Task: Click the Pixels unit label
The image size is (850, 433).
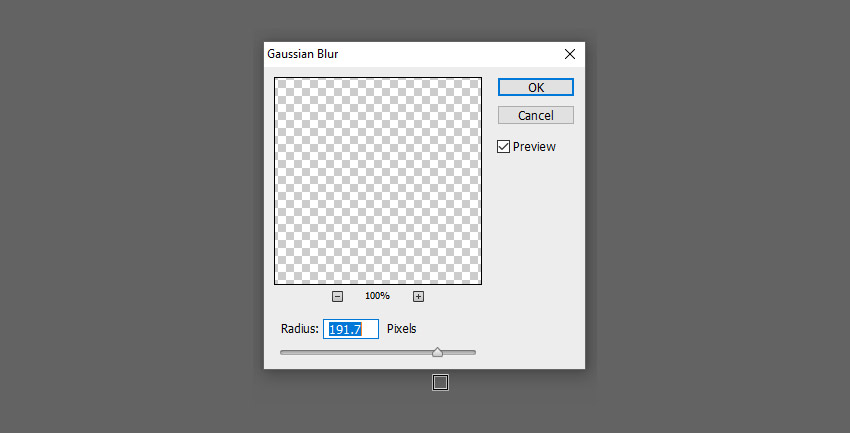Action: 402,329
